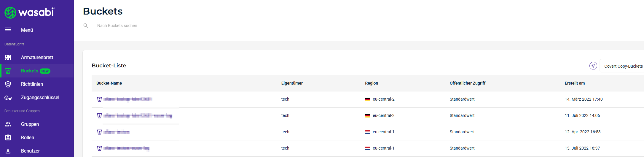Go to Richtlinien menu item

[x=32, y=84]
